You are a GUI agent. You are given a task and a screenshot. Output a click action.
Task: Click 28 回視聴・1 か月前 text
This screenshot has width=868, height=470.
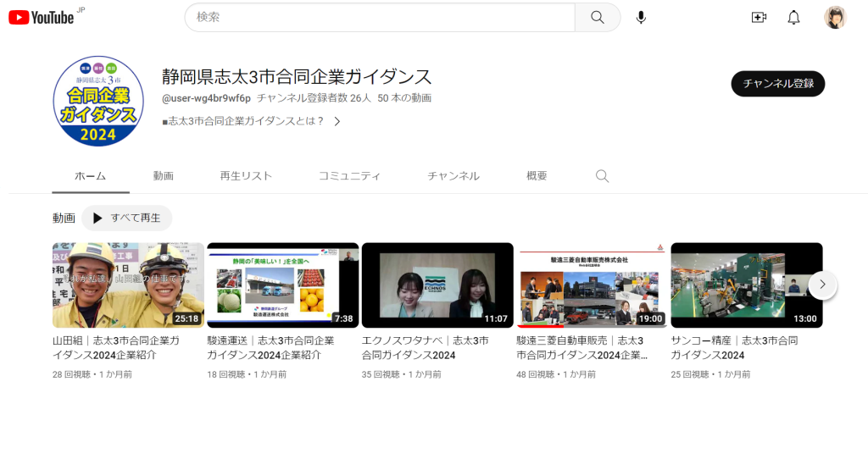92,374
